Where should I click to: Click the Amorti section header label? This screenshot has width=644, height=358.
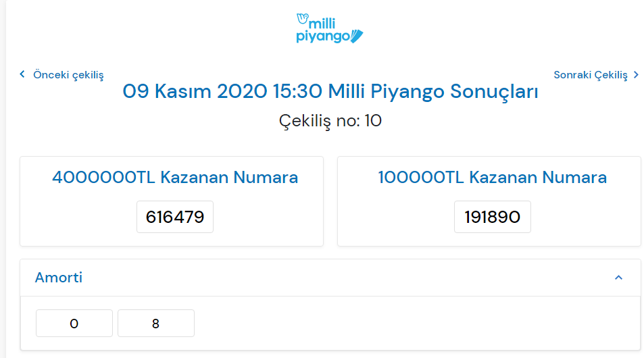pyautogui.click(x=59, y=278)
